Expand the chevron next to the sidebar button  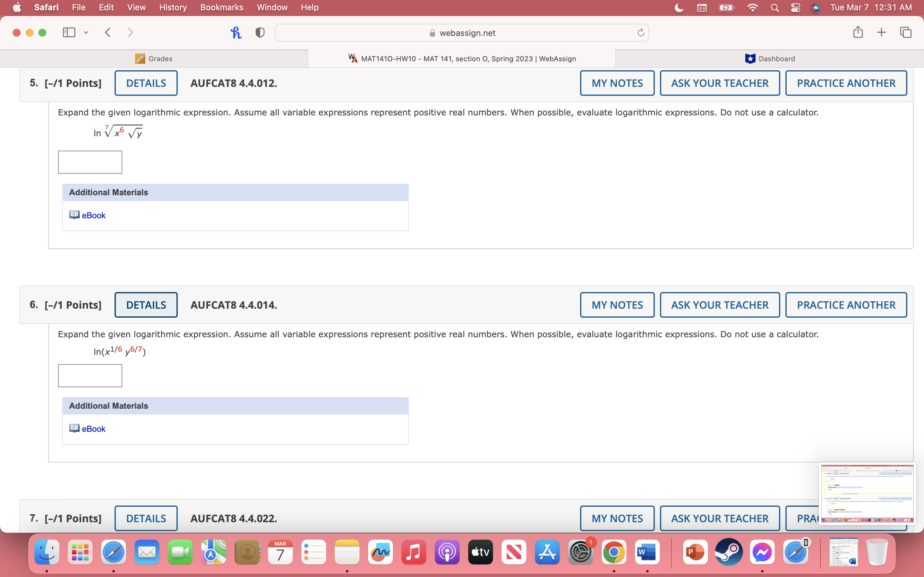click(86, 32)
